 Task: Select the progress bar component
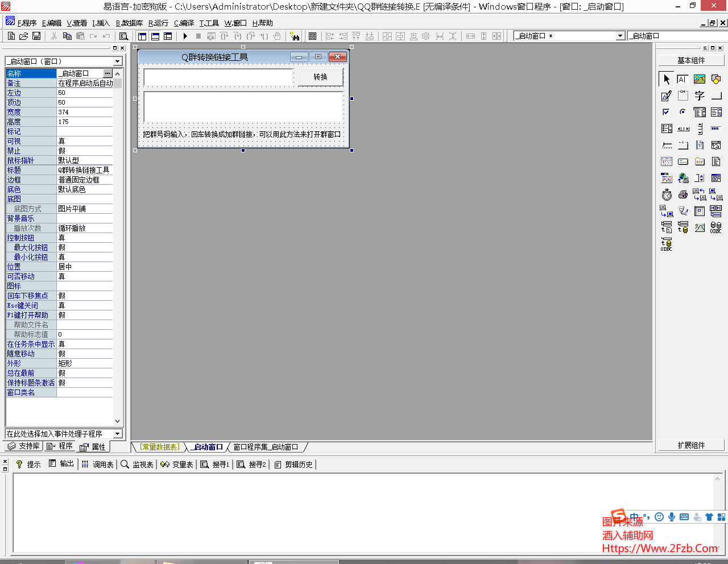716,128
